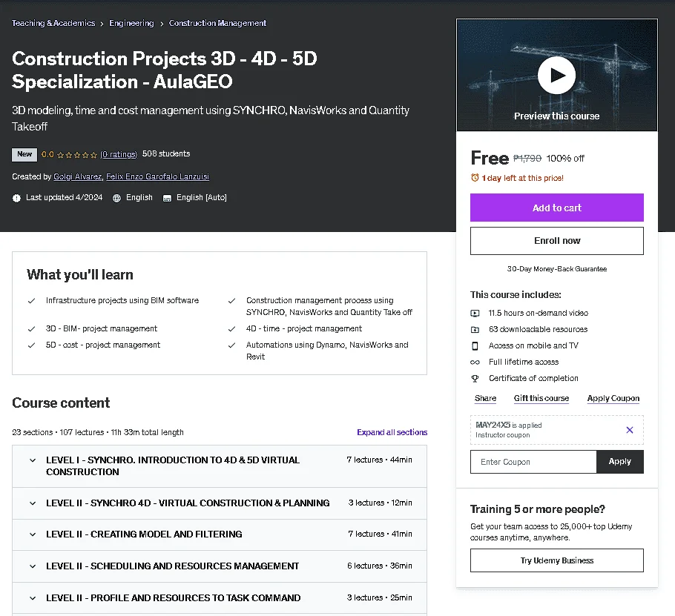Try Udemy Business
Image resolution: width=675 pixels, height=616 pixels.
pyautogui.click(x=556, y=560)
